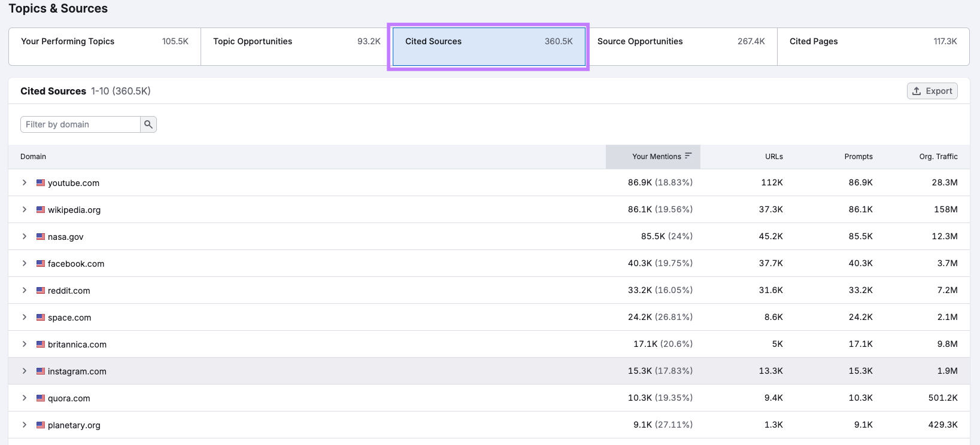Click the 9.1K (27.11%) mentions value
The width and height of the screenshot is (980, 445).
tap(663, 425)
